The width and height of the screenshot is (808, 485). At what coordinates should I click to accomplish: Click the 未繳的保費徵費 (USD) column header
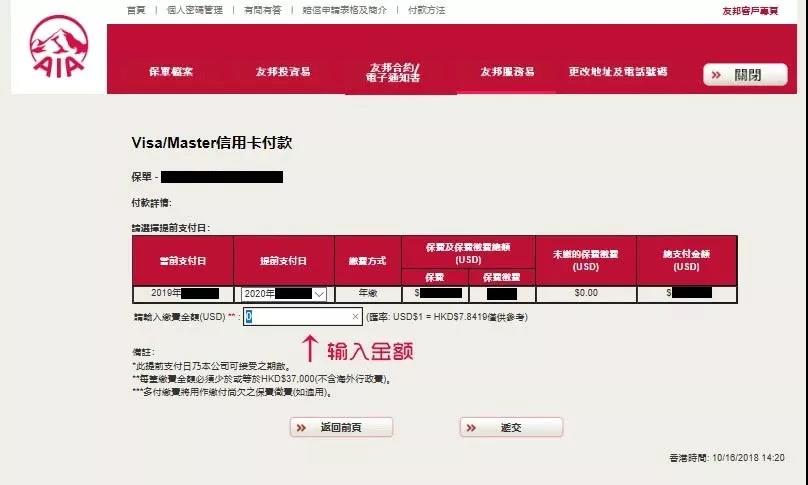pyautogui.click(x=586, y=261)
